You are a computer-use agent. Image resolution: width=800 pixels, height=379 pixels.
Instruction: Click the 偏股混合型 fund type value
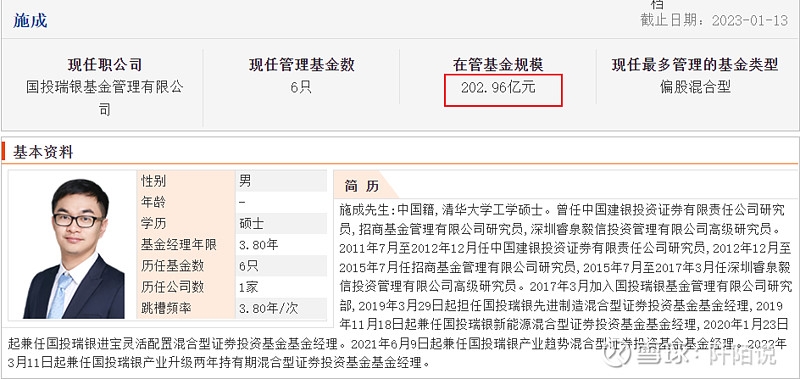[x=695, y=87]
